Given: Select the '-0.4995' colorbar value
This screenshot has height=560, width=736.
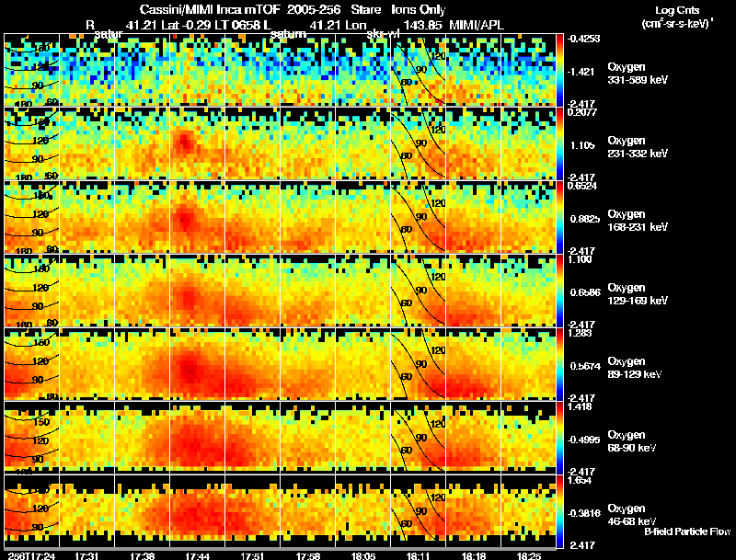Looking at the screenshot, I should pyautogui.click(x=583, y=440).
